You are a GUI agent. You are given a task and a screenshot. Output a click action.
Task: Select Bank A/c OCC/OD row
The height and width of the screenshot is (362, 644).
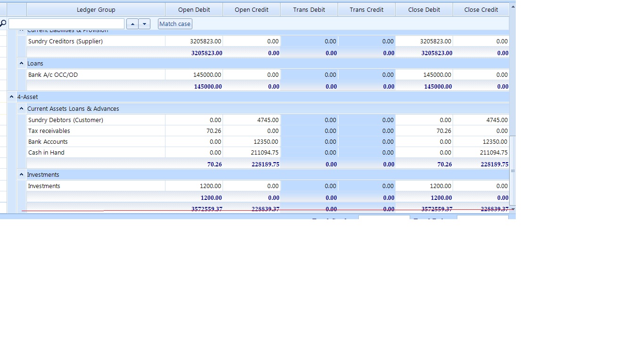coord(268,74)
